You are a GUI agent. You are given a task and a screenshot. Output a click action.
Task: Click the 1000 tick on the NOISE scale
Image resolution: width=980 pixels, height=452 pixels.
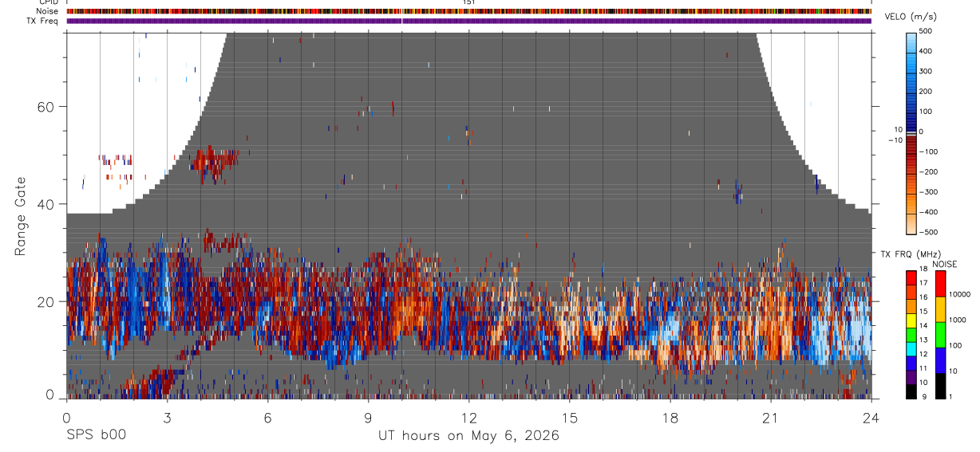coord(960,319)
